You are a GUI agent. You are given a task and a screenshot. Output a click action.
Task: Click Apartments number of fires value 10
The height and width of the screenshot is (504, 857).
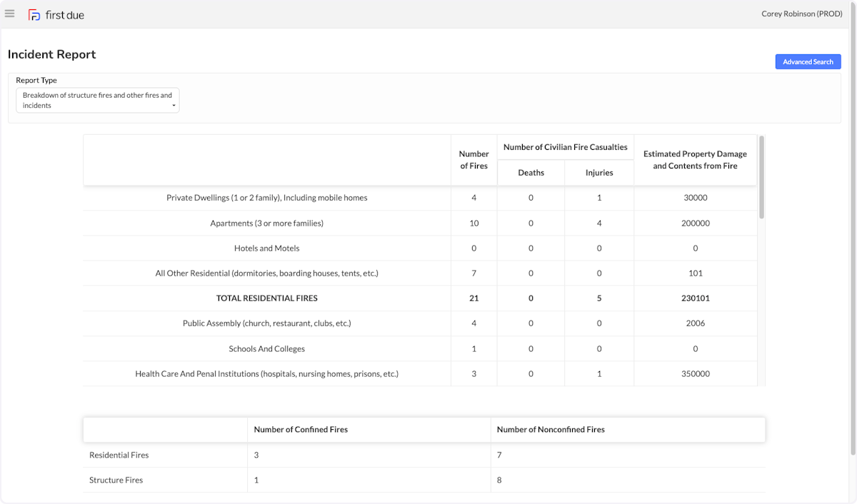click(x=473, y=223)
